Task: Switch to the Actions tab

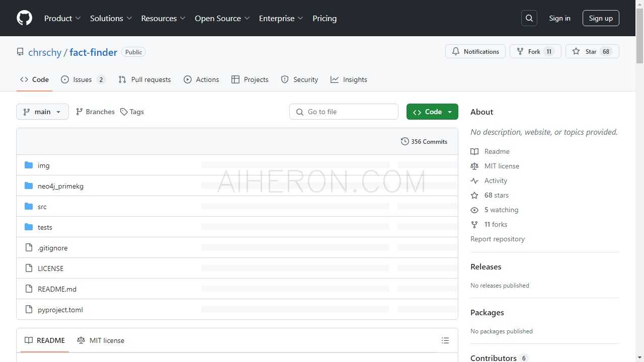Action: pos(201,79)
